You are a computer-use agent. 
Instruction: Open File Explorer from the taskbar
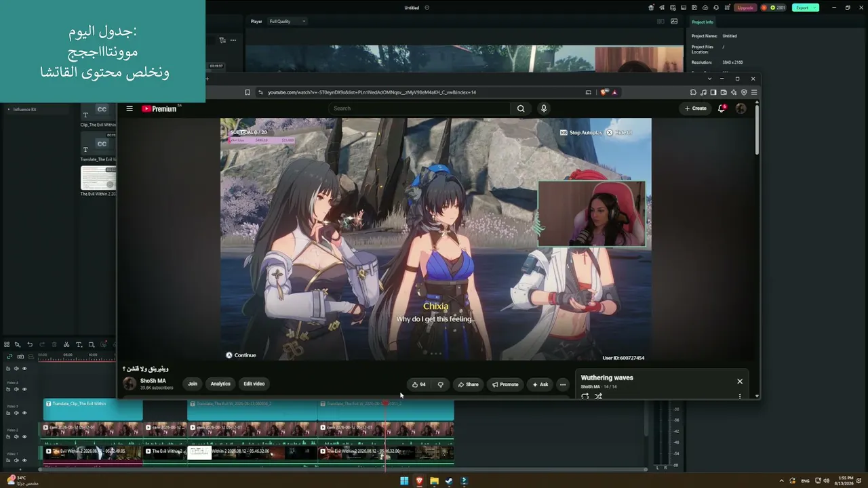434,481
